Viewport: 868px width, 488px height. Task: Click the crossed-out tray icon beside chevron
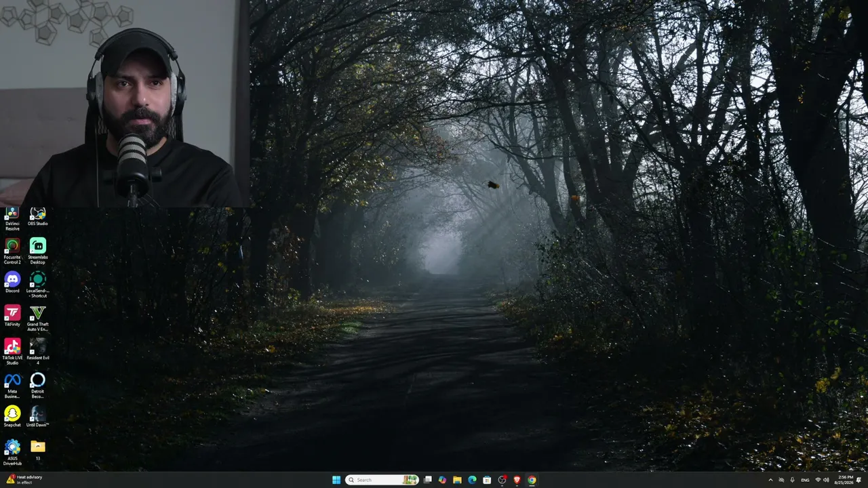(x=781, y=480)
